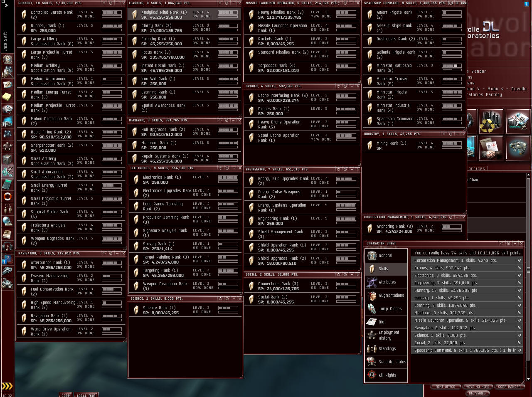Open the character sheet icon in the sidebar

(7, 59)
